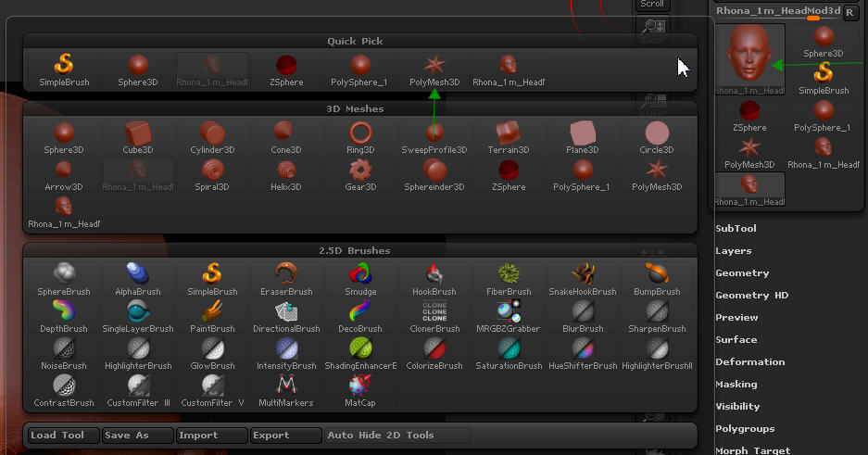The width and height of the screenshot is (868, 455).
Task: Select MultiMarkers tool
Action: 286,391
